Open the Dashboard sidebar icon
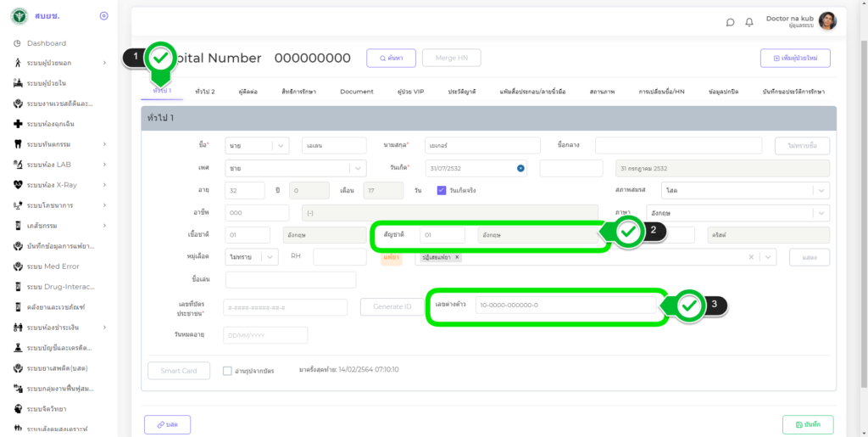 [x=18, y=43]
